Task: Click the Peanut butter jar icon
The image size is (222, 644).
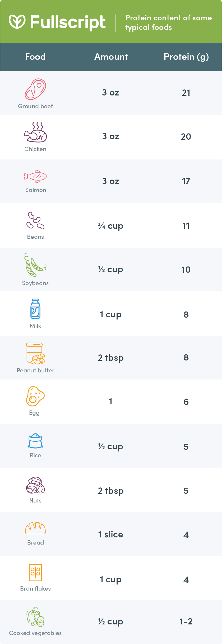Action: pyautogui.click(x=35, y=353)
